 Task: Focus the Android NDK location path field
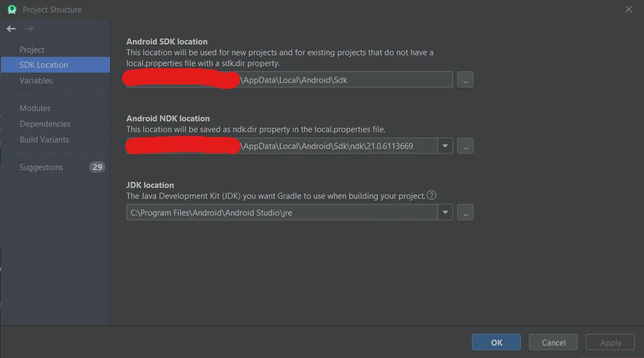point(282,146)
